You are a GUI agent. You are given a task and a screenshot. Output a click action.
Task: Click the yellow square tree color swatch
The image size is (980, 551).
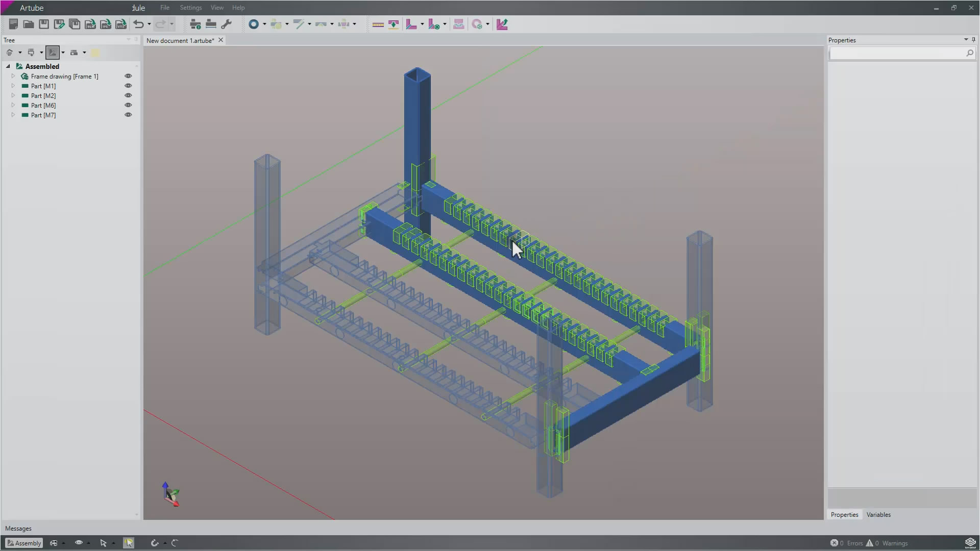95,53
